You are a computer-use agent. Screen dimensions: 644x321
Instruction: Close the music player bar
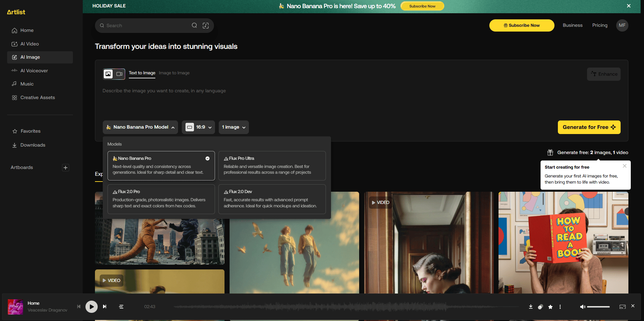[633, 306]
